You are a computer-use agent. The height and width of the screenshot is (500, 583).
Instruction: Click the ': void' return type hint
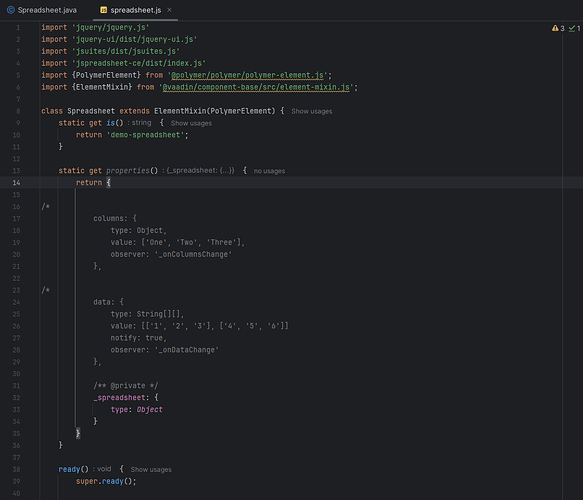pos(102,469)
